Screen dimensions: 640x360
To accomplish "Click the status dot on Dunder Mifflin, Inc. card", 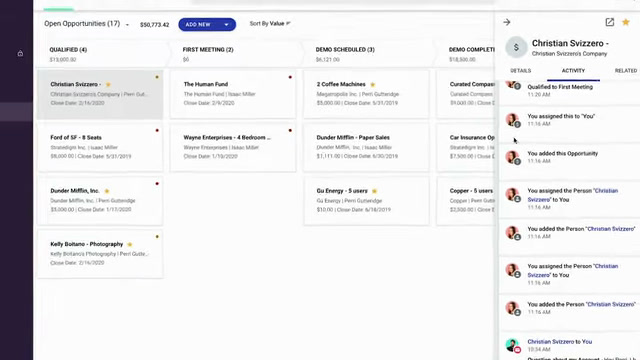I will tap(157, 184).
